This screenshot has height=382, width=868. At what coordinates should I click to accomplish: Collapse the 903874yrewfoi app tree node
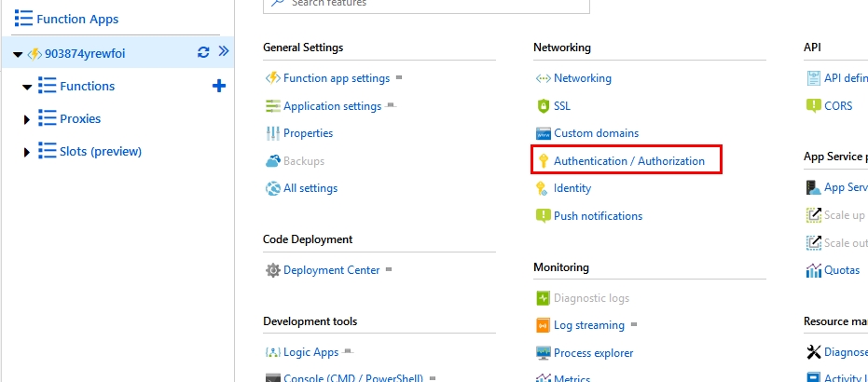(18, 54)
